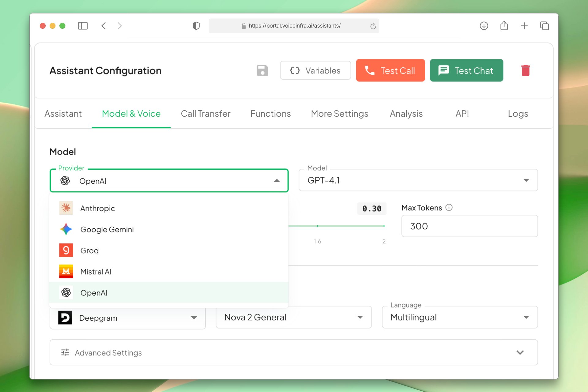The height and width of the screenshot is (392, 588).
Task: Choose Groq from provider list
Action: pyautogui.click(x=169, y=251)
